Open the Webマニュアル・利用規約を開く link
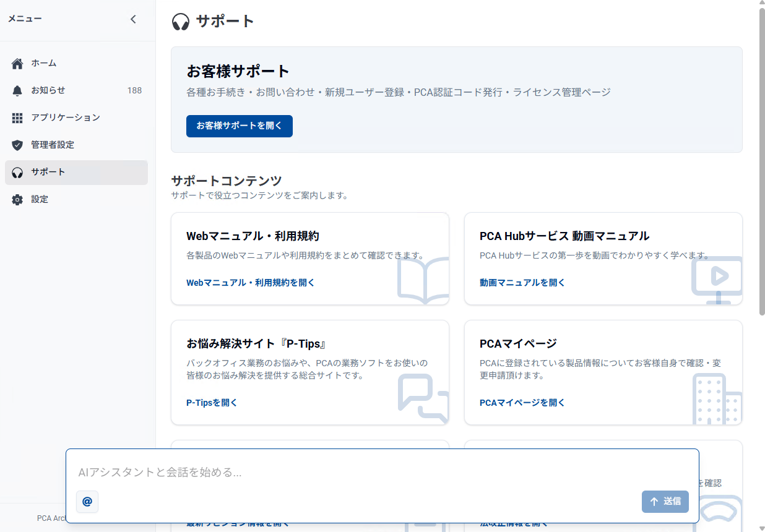This screenshot has width=765, height=532. tap(250, 283)
